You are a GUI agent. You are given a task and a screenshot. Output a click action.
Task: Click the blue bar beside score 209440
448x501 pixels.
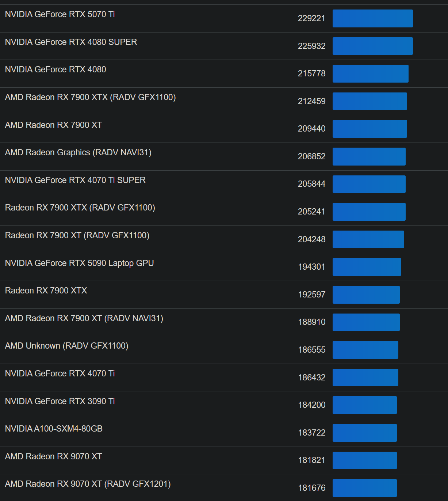(x=370, y=129)
